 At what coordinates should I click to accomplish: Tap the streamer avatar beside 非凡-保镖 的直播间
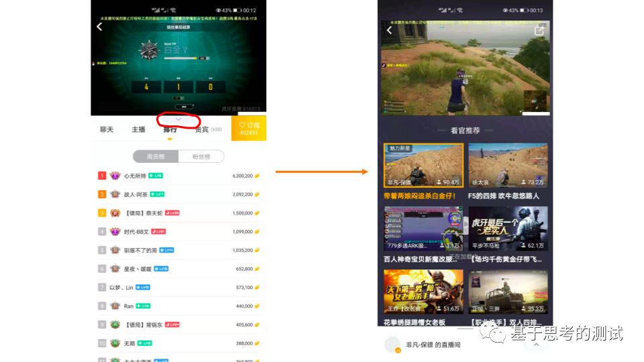coord(392,345)
